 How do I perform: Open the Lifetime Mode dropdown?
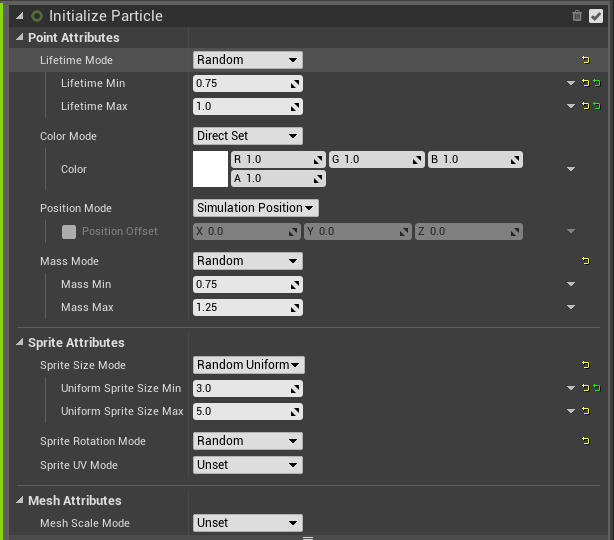(x=247, y=60)
